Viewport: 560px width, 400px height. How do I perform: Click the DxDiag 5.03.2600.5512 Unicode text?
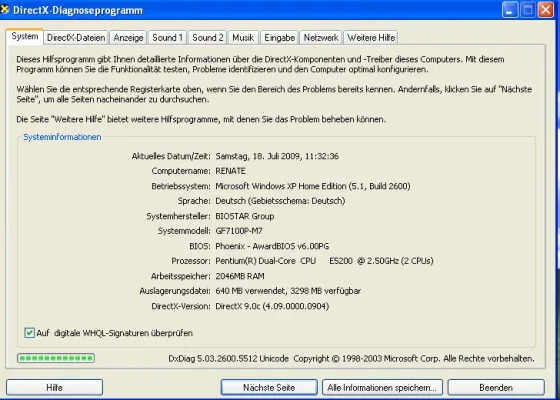[229, 359]
